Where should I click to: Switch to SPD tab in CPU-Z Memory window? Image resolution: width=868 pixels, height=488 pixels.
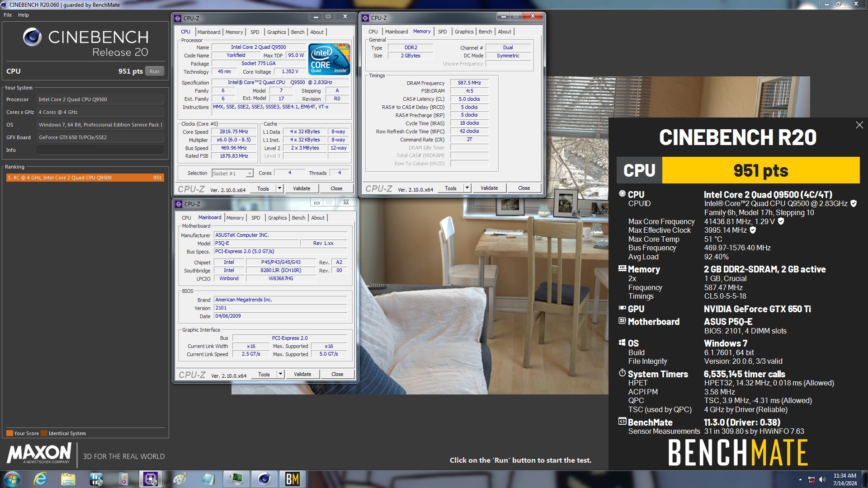(442, 32)
